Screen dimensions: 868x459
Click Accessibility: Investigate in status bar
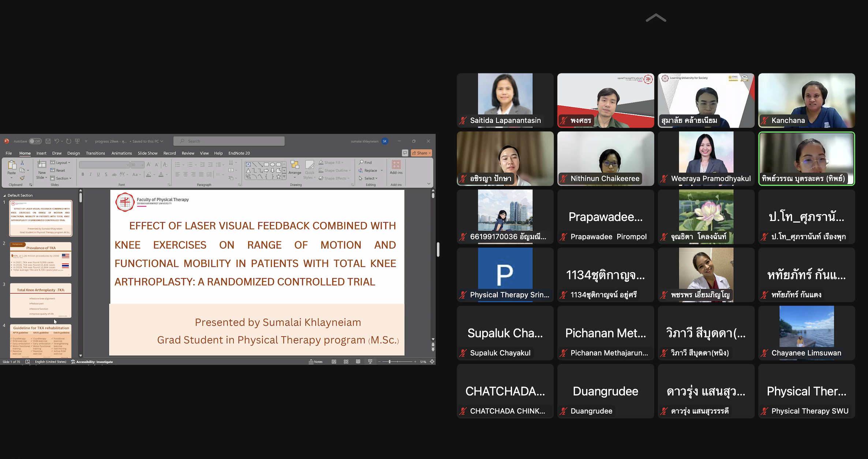[x=92, y=362]
